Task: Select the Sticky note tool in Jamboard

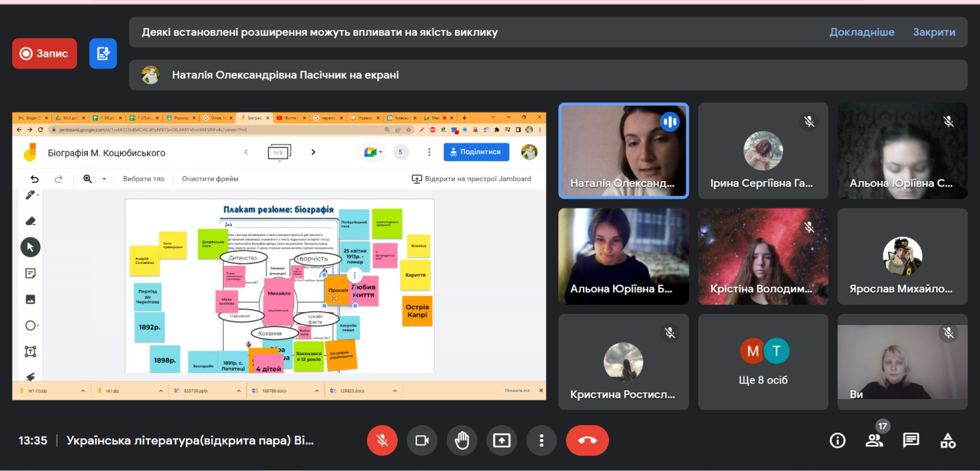Action: click(x=30, y=273)
